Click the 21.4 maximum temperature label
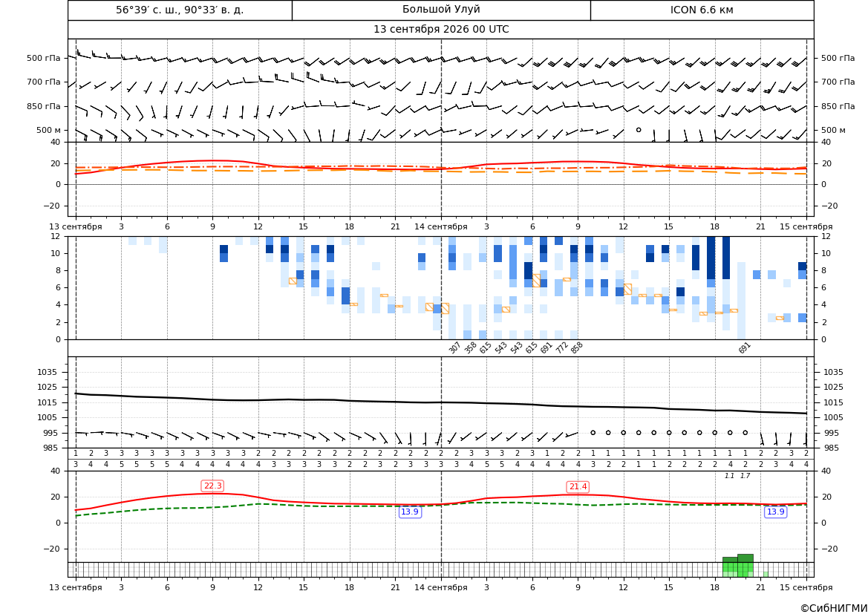Screen dimensions: 868x614 578,486
